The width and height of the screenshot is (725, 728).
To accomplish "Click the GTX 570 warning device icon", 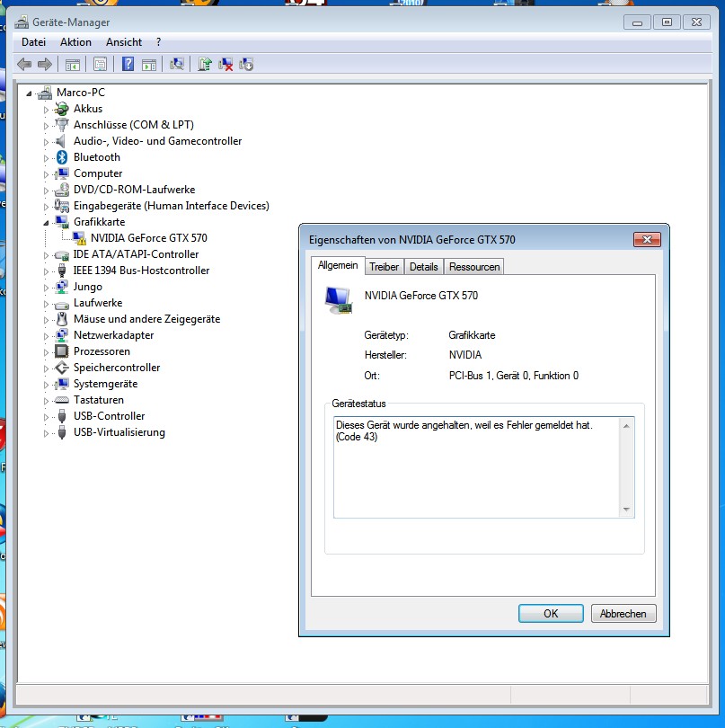I will [x=79, y=238].
